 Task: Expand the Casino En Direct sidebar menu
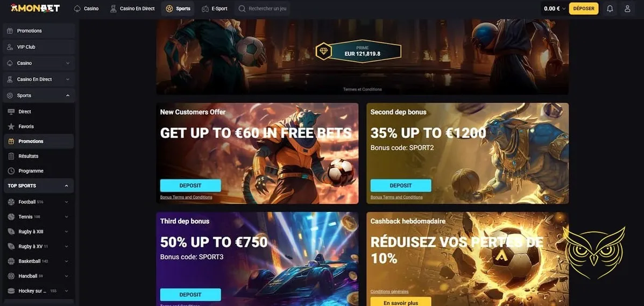coord(68,79)
